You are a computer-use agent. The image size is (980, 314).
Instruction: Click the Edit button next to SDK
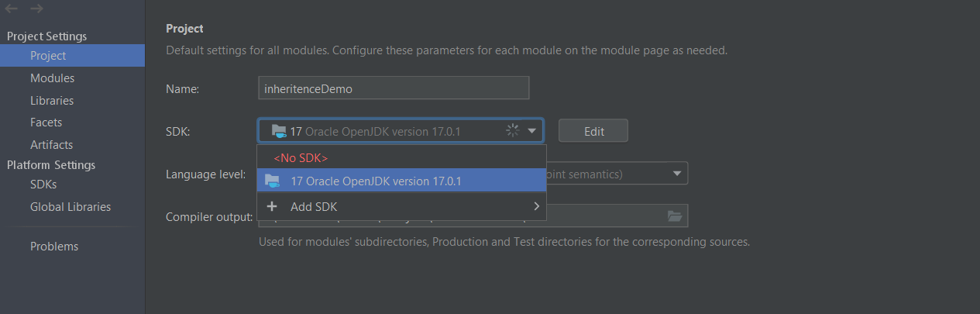click(x=593, y=131)
